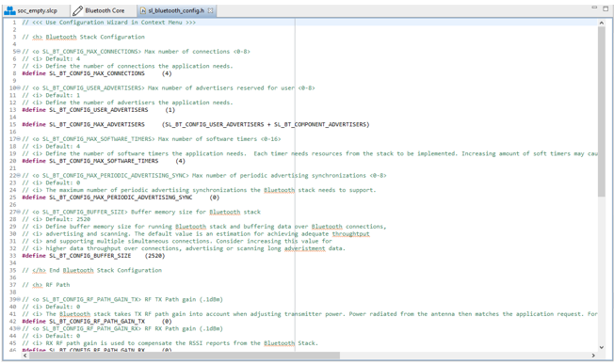Click 'Default: 2520' comment on line 28
Image resolution: width=614 pixels, height=364 pixels.
(56, 219)
